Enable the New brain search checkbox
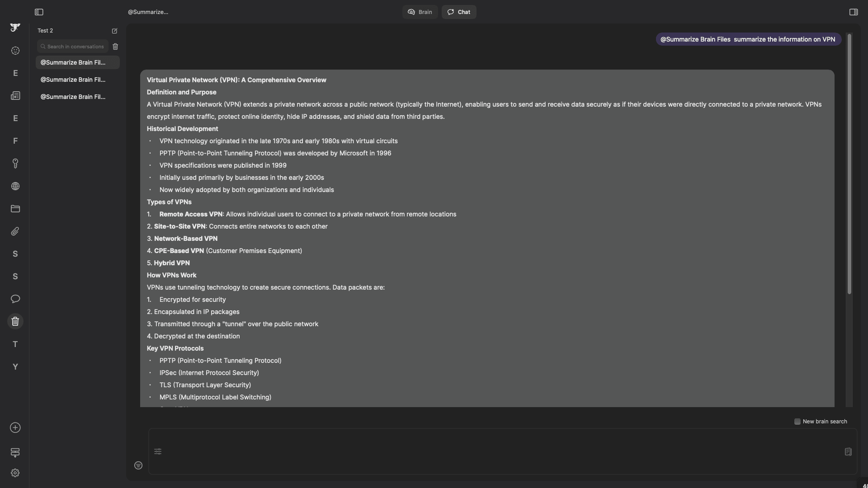This screenshot has height=488, width=868. pyautogui.click(x=797, y=422)
